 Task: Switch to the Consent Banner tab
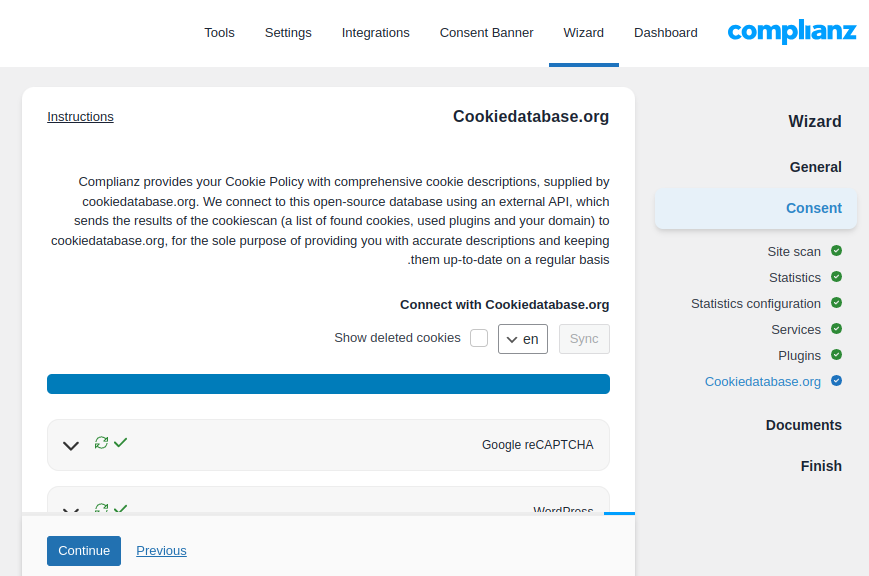point(487,33)
